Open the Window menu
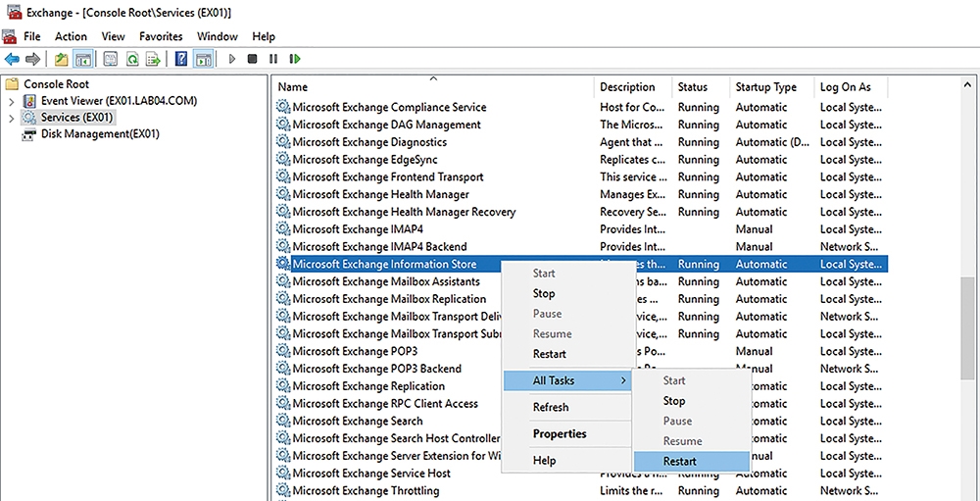The height and width of the screenshot is (501, 980). click(x=218, y=36)
